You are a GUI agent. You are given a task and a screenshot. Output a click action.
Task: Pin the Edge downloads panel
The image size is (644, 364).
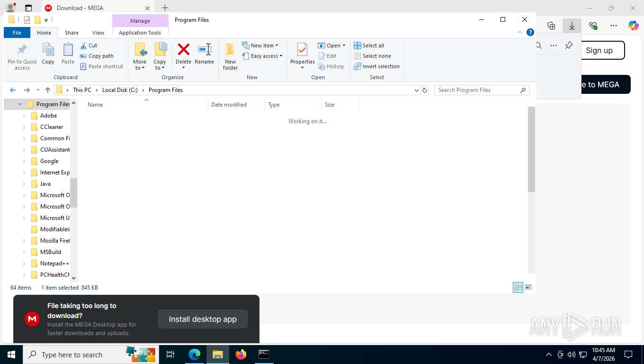point(569,45)
